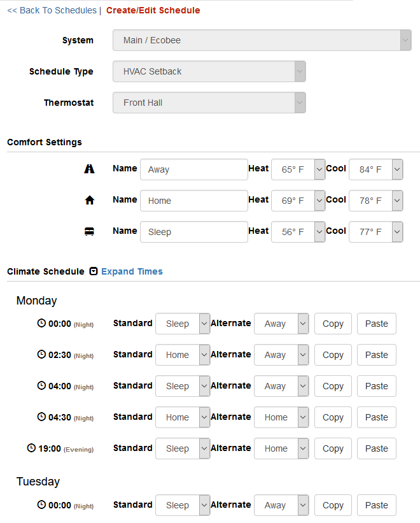Click the Expand Times toggle icon
This screenshot has height=523, width=420.
click(94, 271)
